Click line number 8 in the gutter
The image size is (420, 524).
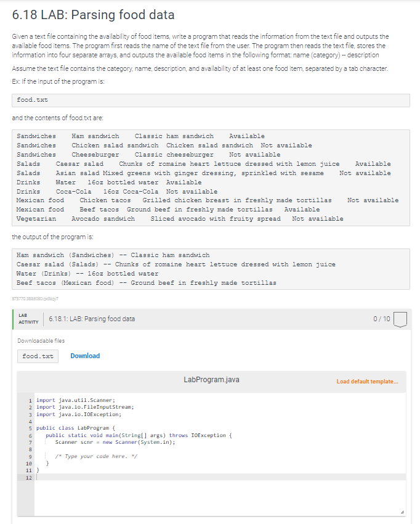30,449
